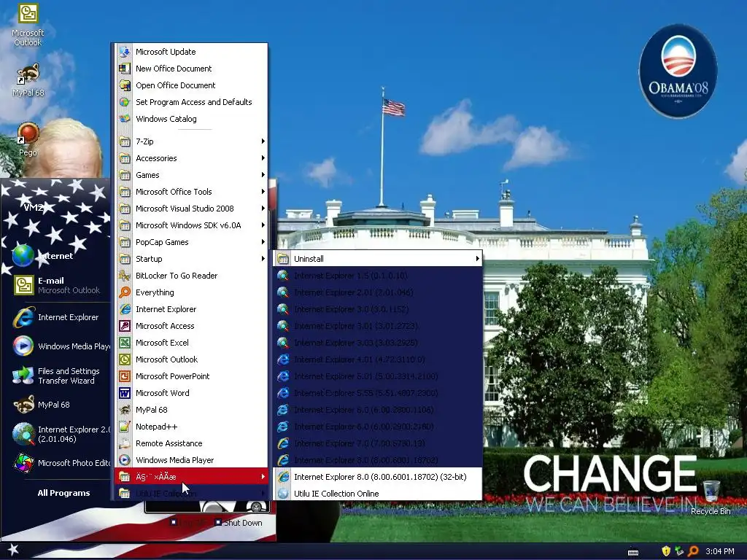Open Remote Assistance from programs menu
747x560 pixels.
click(x=191, y=443)
